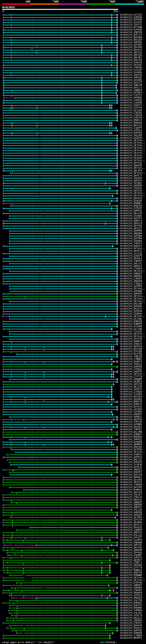Open hit UniRef100_Q40403
The width and height of the screenshot is (146, 644).
(131, 50)
